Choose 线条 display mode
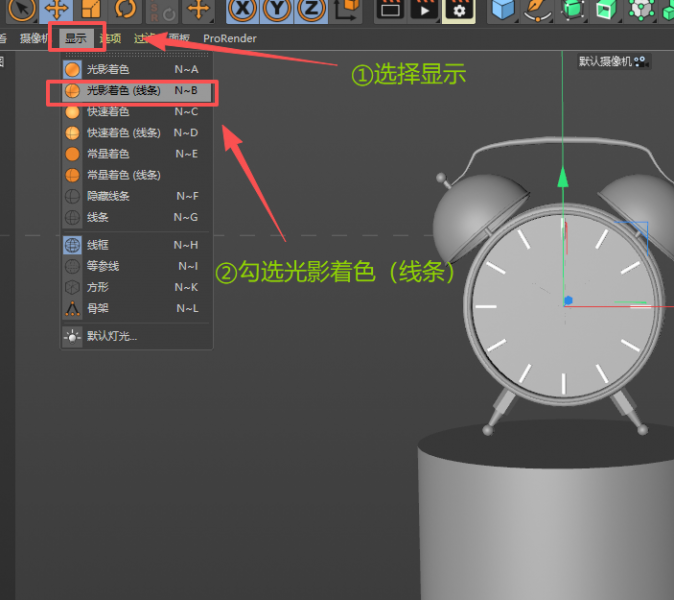This screenshot has height=600, width=674. coord(137,217)
